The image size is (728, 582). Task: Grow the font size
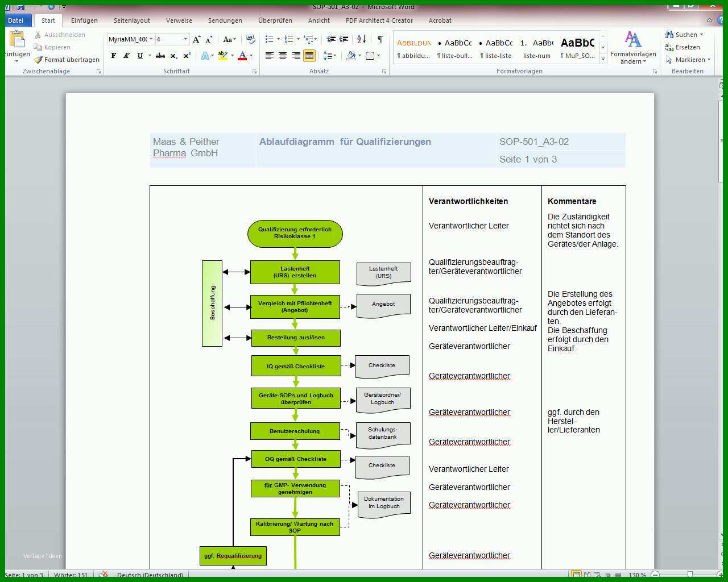tap(197, 39)
